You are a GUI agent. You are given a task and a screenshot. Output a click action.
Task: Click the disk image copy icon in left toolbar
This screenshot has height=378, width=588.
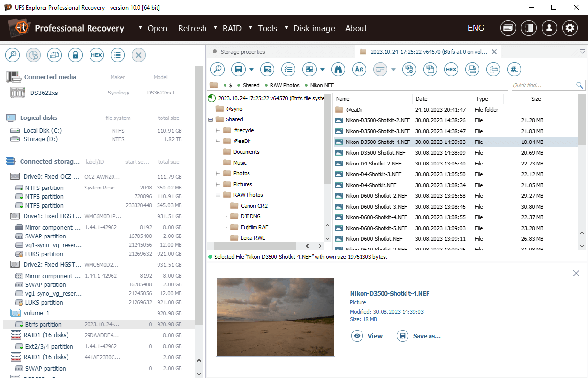54,55
